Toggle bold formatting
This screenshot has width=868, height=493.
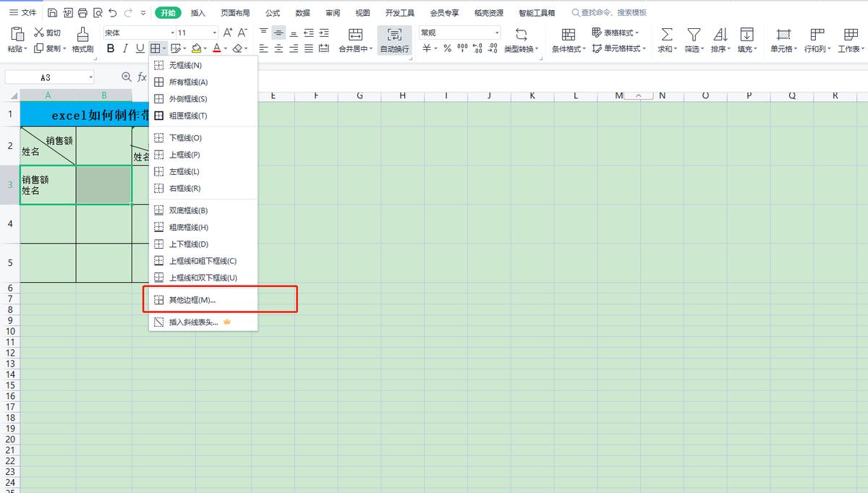(x=111, y=48)
